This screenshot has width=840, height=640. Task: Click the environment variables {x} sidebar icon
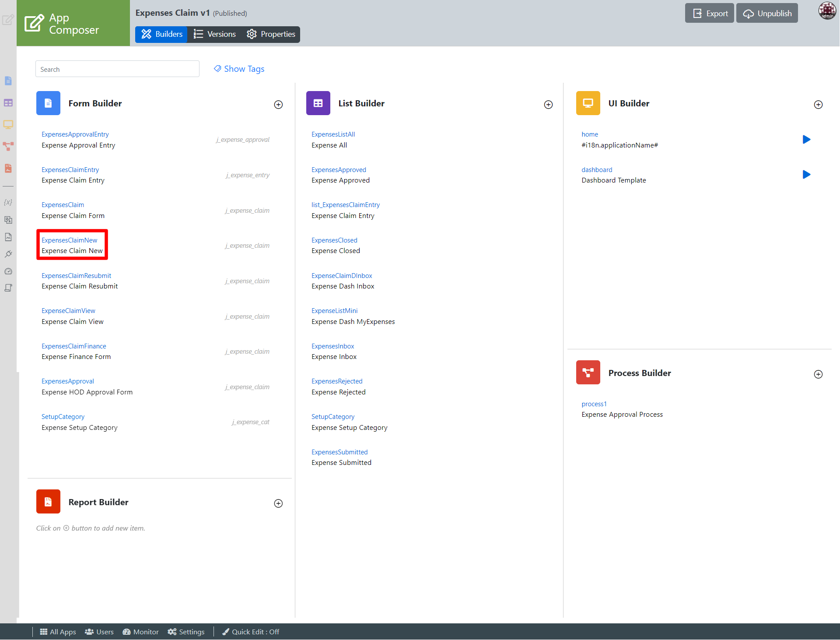pos(8,202)
